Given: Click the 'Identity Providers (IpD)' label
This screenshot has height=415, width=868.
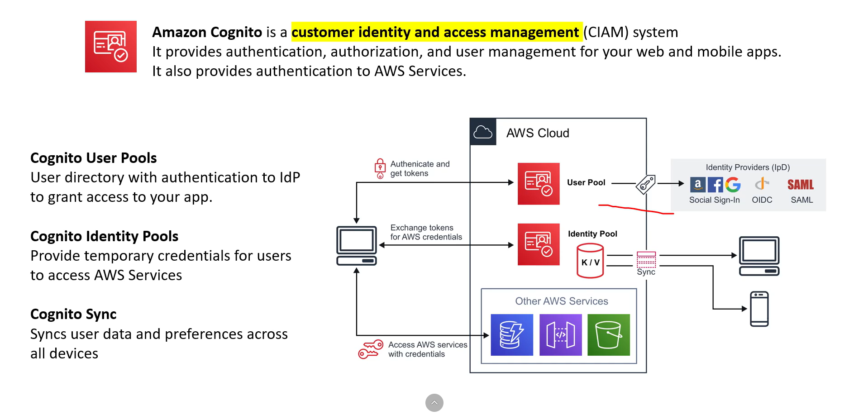Looking at the screenshot, I should [748, 167].
